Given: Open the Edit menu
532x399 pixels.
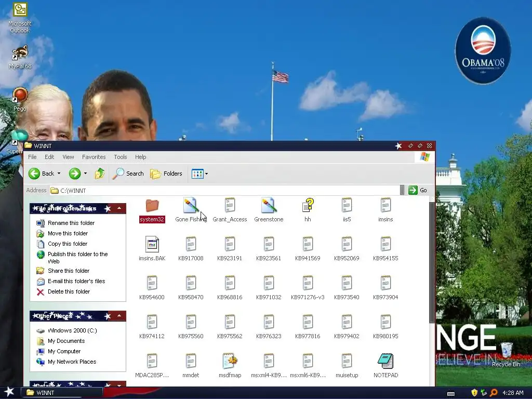Looking at the screenshot, I should [x=49, y=157].
